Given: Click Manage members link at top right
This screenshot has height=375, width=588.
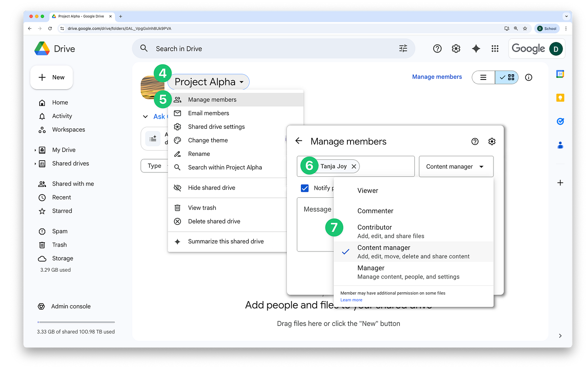Looking at the screenshot, I should click(437, 77).
